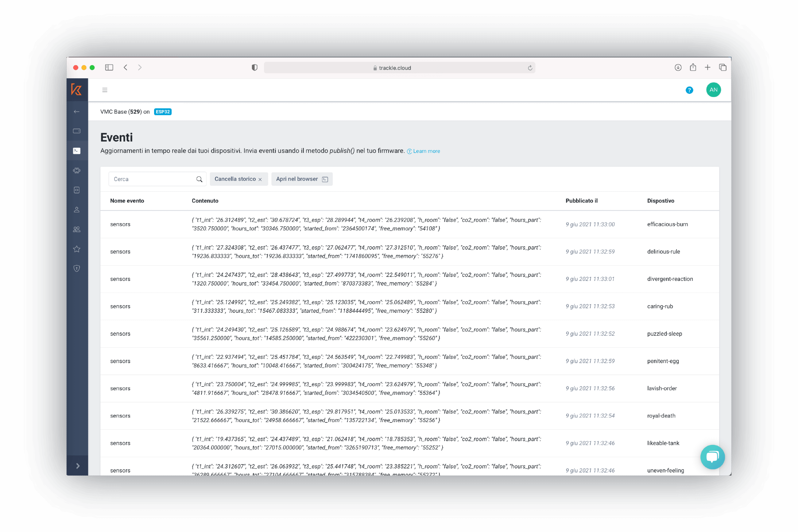Image resolution: width=798 pixels, height=532 pixels.
Task: Open the chat support bubble
Action: click(x=713, y=457)
